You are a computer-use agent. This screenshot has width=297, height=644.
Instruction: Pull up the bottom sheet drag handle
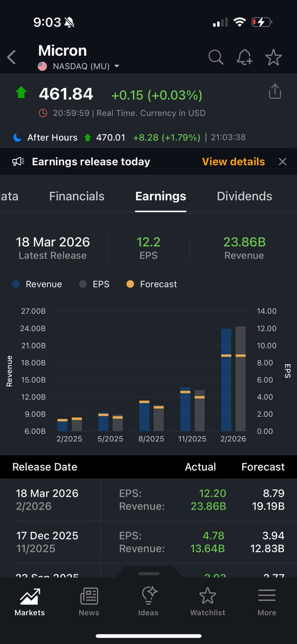tap(148, 574)
